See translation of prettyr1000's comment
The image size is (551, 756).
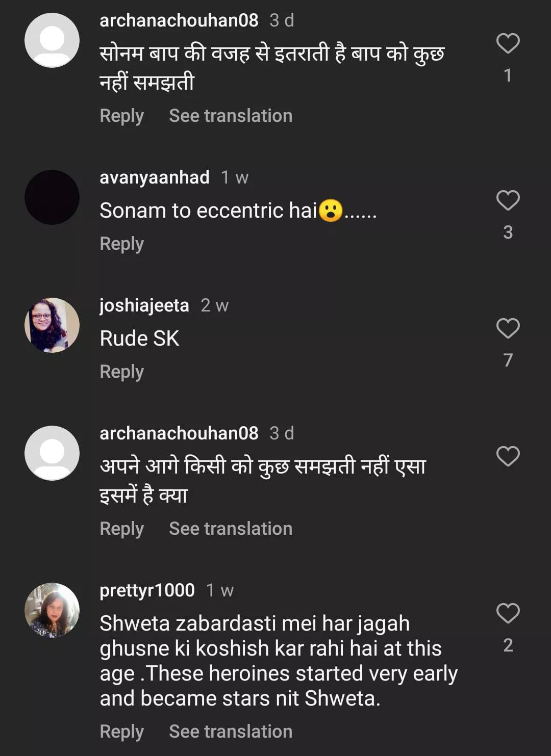click(231, 732)
